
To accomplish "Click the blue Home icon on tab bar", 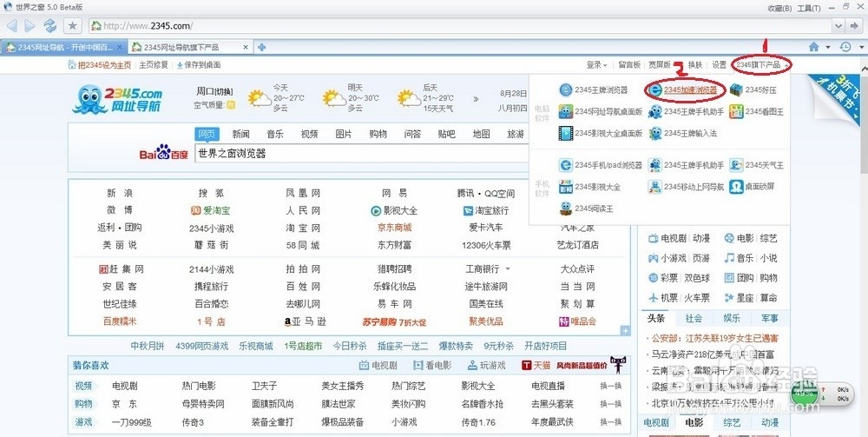I will coord(814,47).
